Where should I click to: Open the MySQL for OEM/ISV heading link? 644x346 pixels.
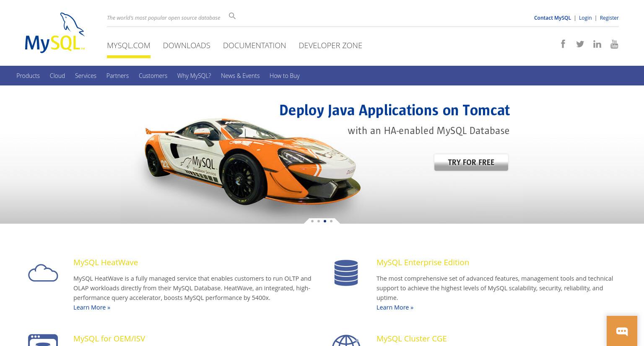[x=109, y=338]
